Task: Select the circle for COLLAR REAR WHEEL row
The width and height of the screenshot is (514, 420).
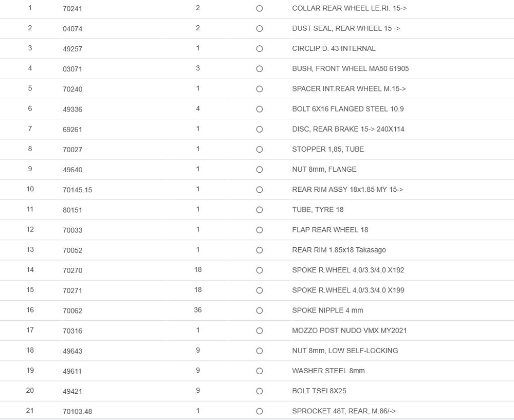Action: 259,9
